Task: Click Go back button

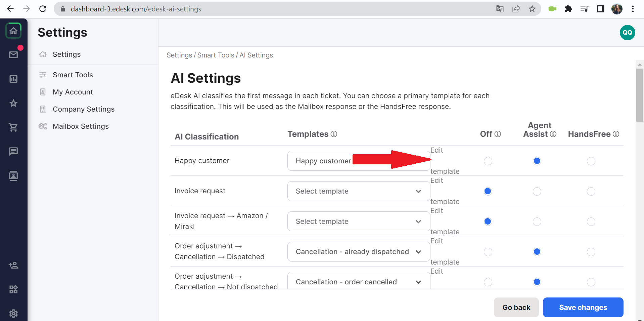Action: point(516,307)
